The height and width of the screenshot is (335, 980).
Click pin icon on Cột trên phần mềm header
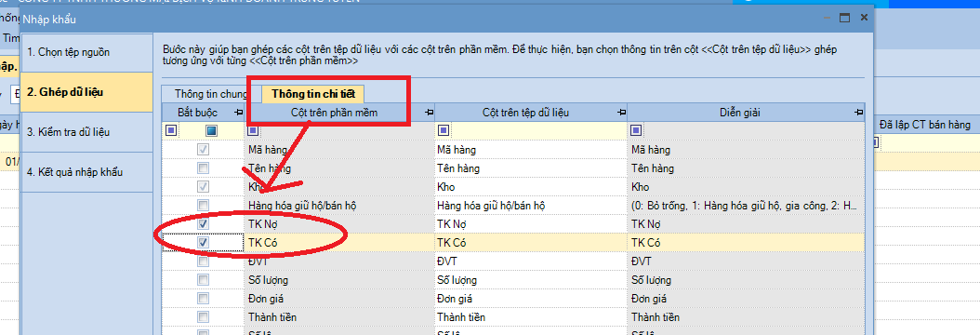429,113
